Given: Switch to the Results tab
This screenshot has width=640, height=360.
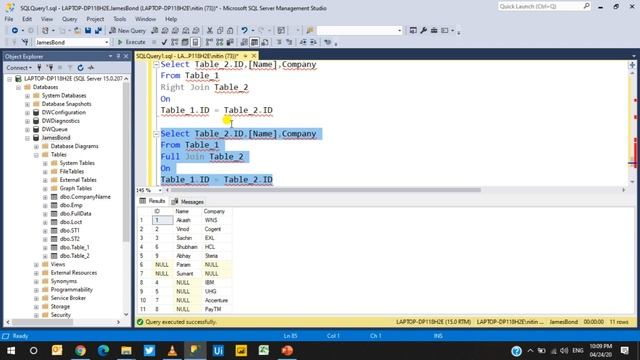Looking at the screenshot, I should pyautogui.click(x=153, y=201).
